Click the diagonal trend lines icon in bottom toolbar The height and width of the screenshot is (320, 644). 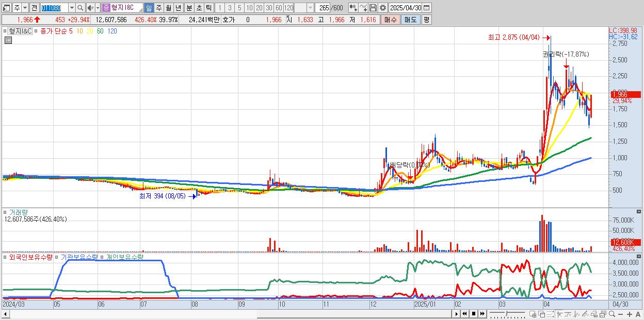click(x=585, y=314)
